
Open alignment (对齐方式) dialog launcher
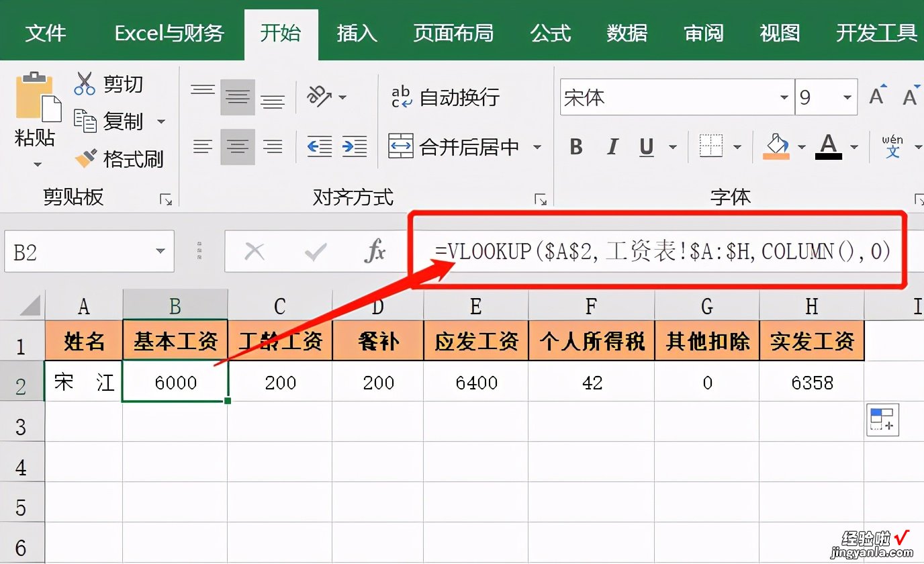click(x=540, y=199)
